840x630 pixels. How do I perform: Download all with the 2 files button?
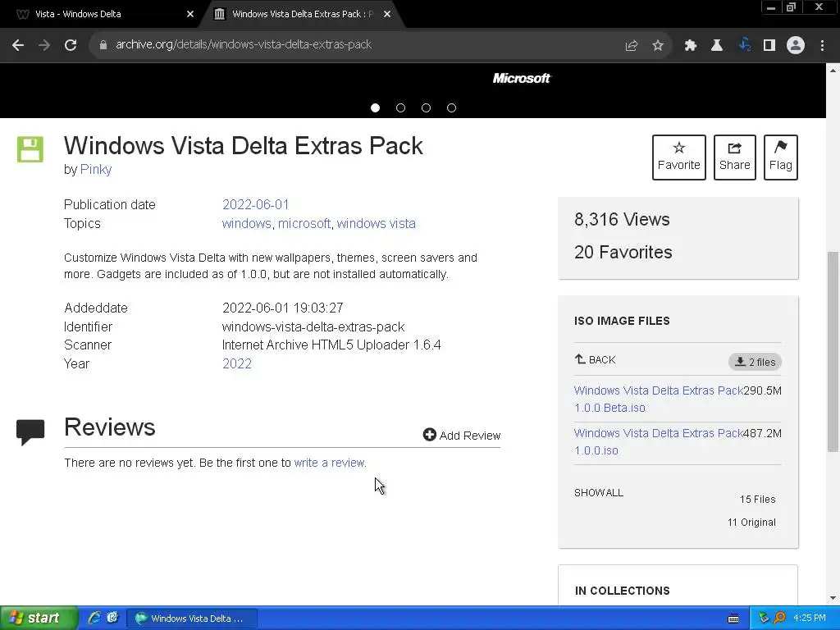755,362
